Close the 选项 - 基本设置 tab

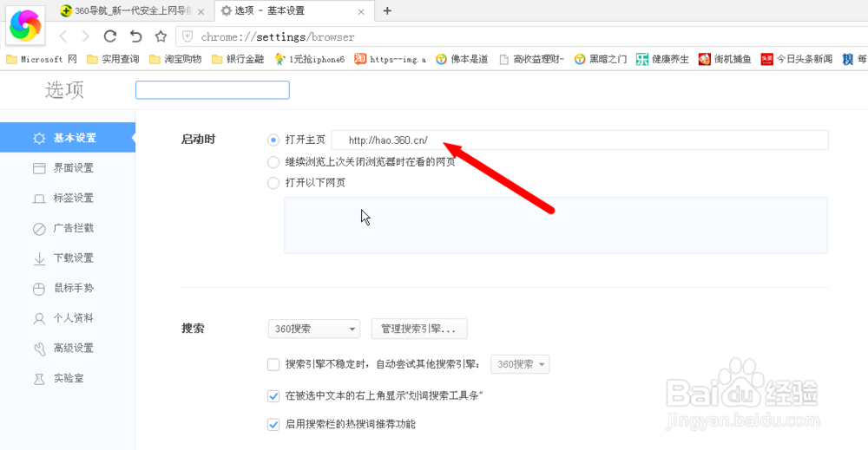361,11
